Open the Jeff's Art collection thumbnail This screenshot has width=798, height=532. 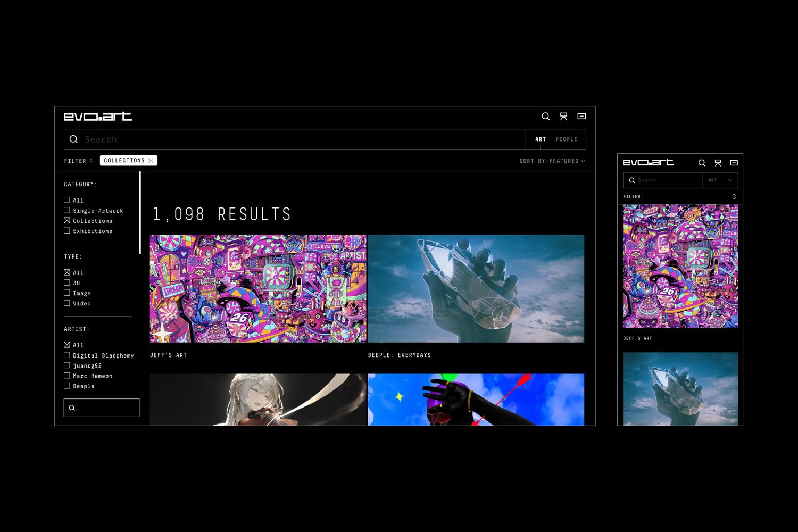pos(258,288)
